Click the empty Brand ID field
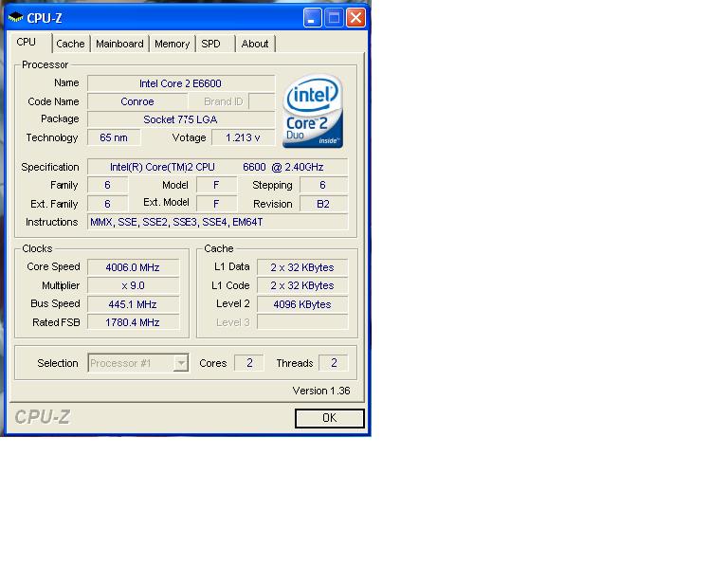The image size is (728, 583). pos(262,101)
